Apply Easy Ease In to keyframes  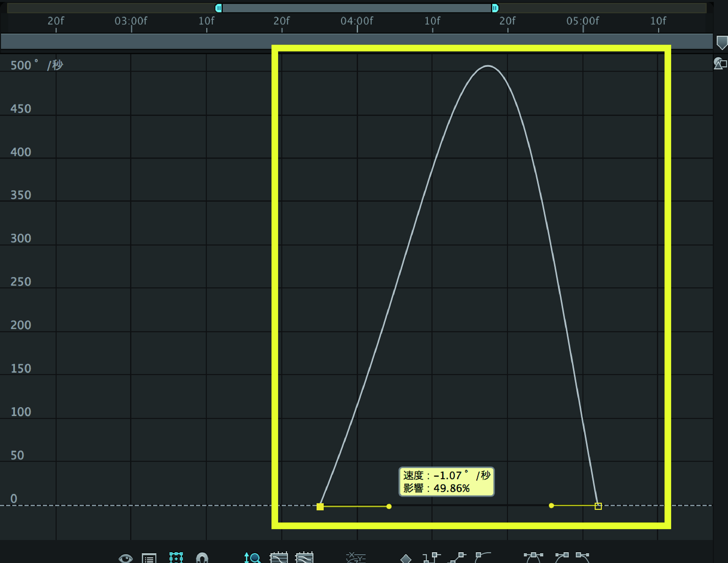[x=562, y=557]
